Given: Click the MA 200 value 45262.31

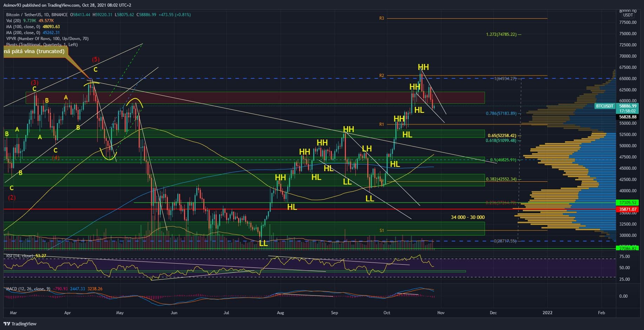Looking at the screenshot, I should pos(51,33).
